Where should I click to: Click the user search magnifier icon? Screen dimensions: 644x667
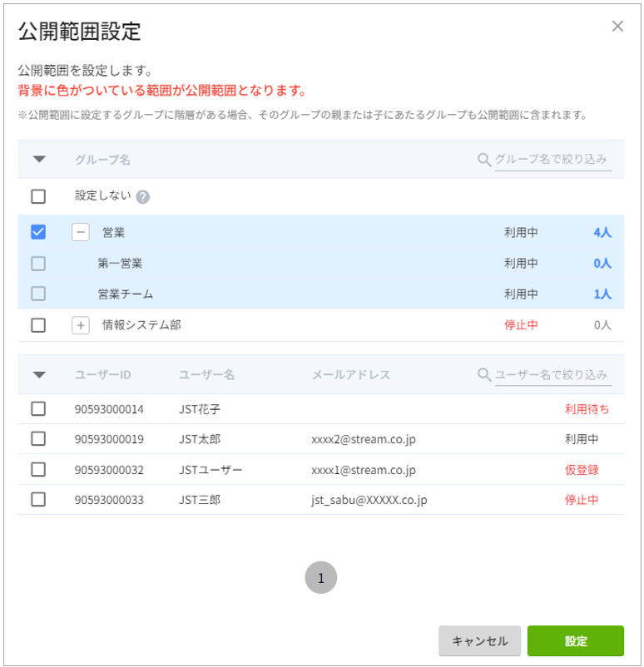(x=484, y=375)
